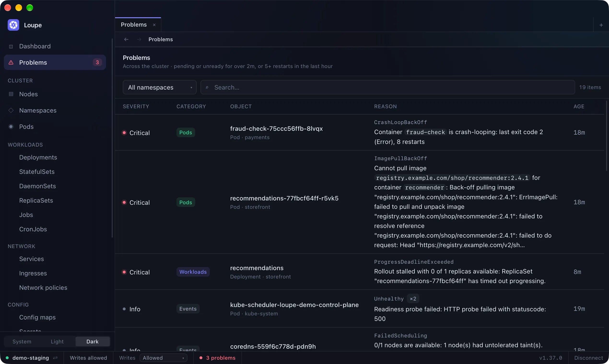This screenshot has width=609, height=364.
Task: Open the Writes Allowed dropdown in status bar
Action: (x=163, y=358)
